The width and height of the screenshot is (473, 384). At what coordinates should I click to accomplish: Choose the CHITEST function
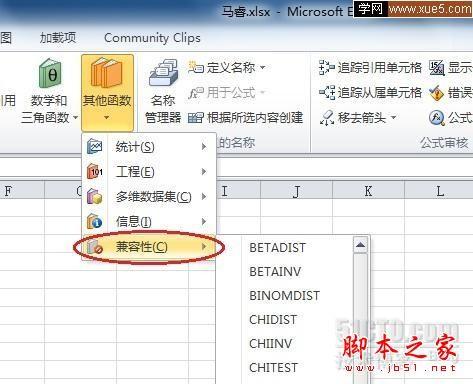tap(273, 368)
